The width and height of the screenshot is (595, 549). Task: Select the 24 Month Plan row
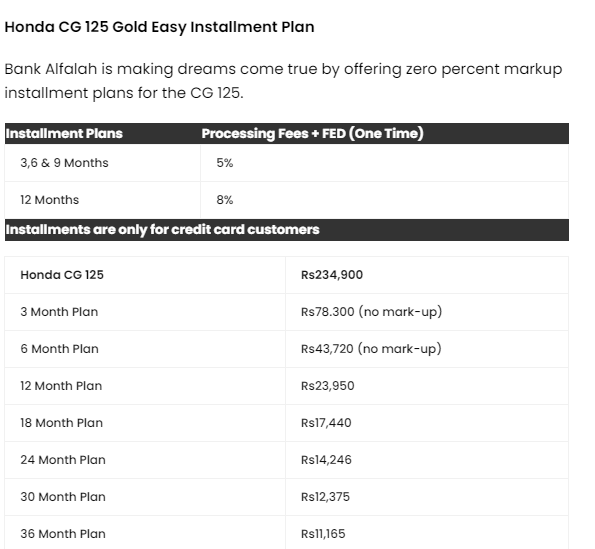click(x=286, y=460)
